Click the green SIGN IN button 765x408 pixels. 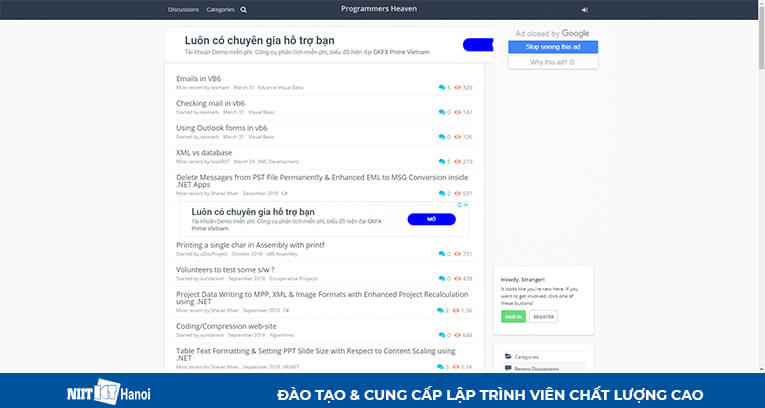pos(513,317)
